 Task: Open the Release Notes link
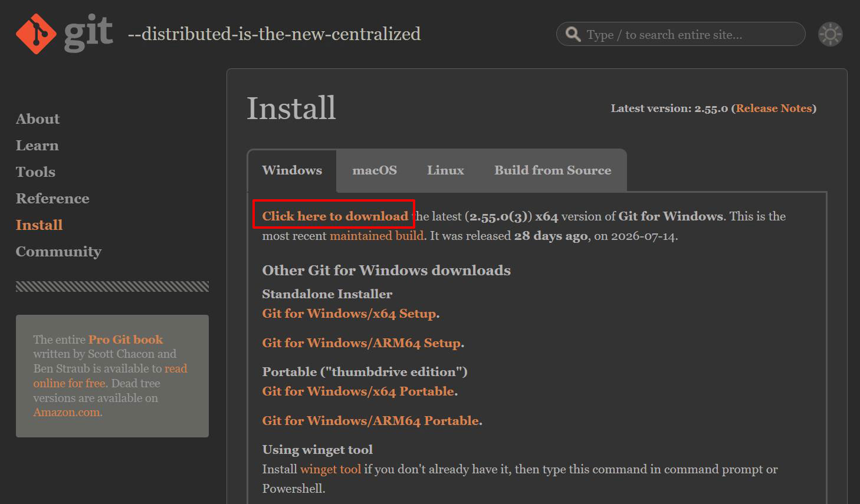click(x=774, y=108)
